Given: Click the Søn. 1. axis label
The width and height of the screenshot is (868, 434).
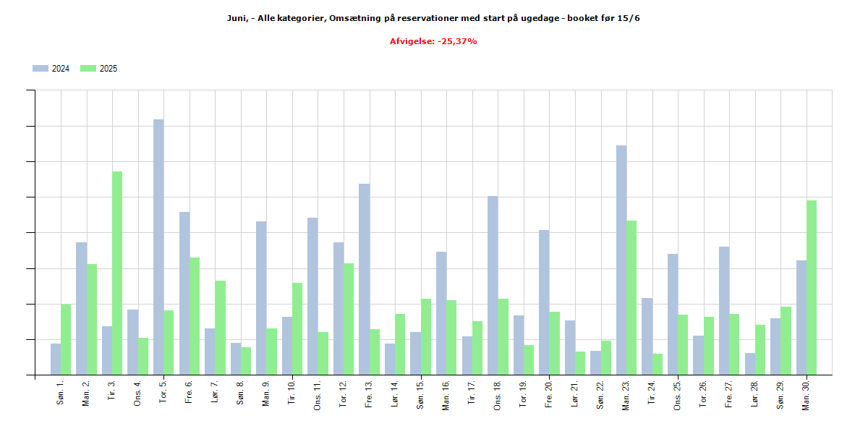Looking at the screenshot, I should coord(61,391).
